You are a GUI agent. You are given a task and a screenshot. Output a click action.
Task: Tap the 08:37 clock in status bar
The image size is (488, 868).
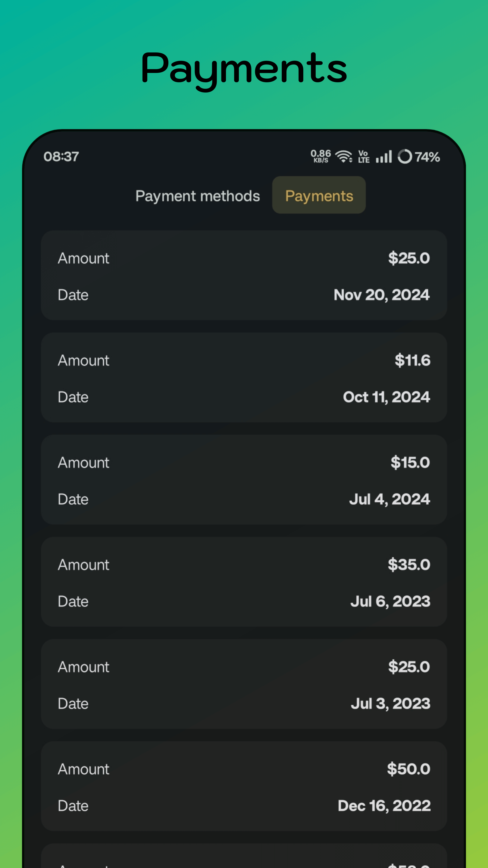61,157
